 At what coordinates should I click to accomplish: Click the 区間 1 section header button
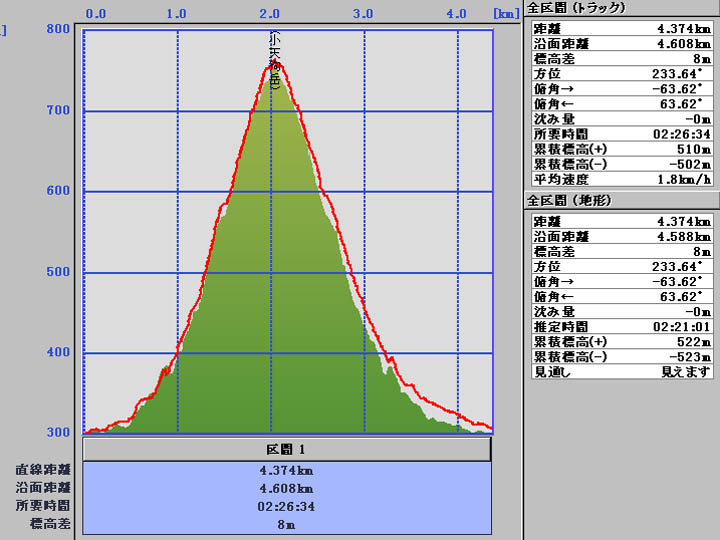tap(287, 449)
